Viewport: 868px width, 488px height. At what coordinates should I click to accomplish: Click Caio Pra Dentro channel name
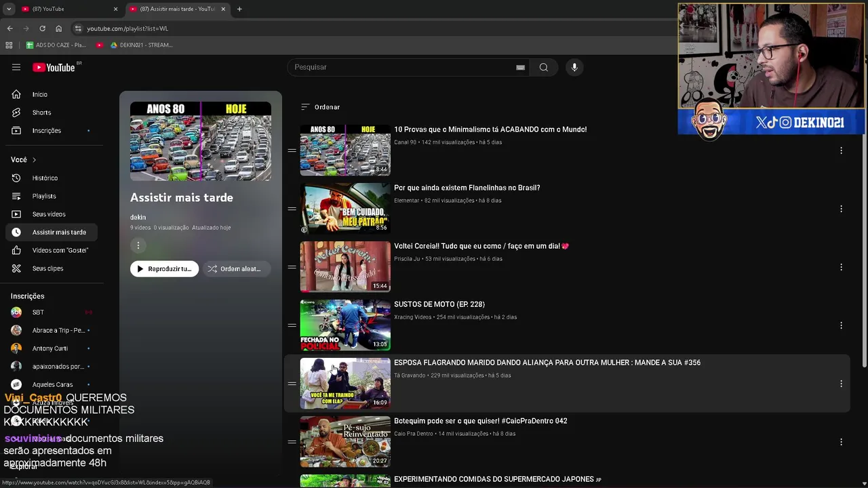pos(414,434)
